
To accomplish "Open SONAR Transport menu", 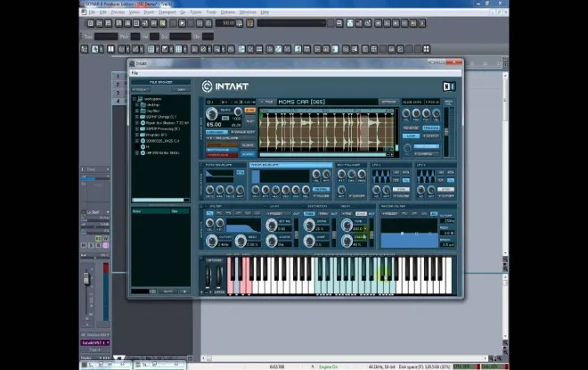I will [167, 12].
